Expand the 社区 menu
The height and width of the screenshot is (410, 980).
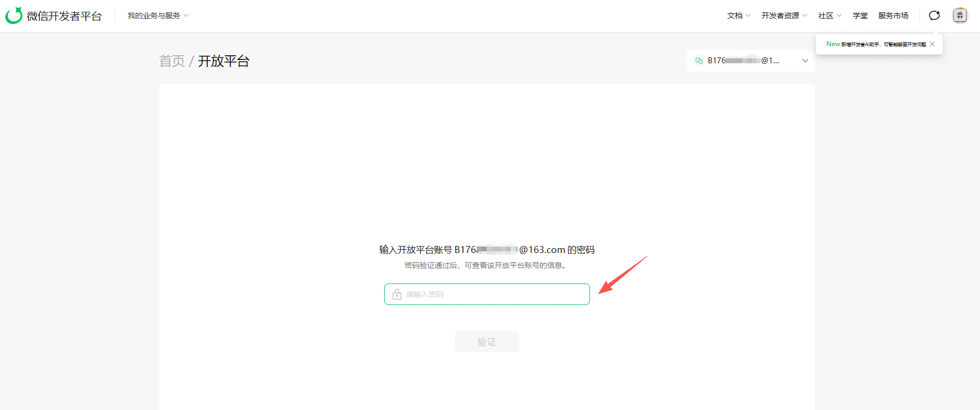829,16
